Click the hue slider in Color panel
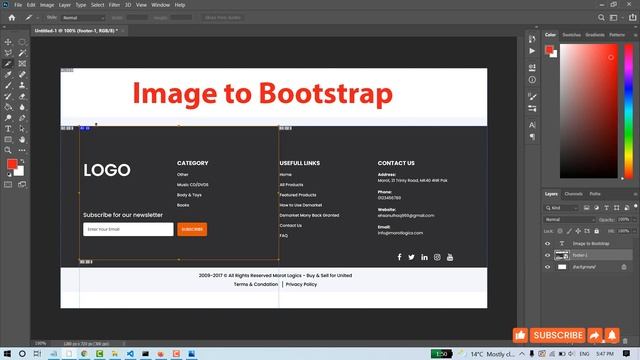The height and width of the screenshot is (360, 640). [629, 111]
